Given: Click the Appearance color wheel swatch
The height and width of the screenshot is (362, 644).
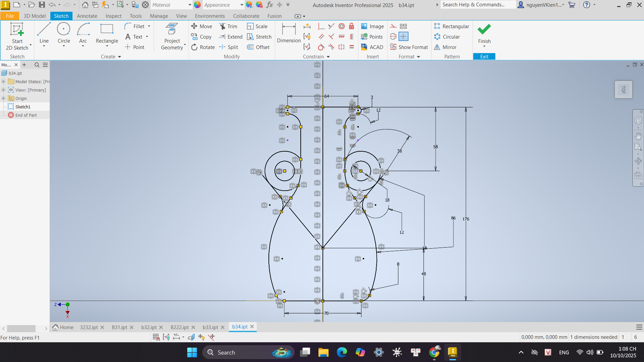Looking at the screenshot, I should click(x=197, y=5).
